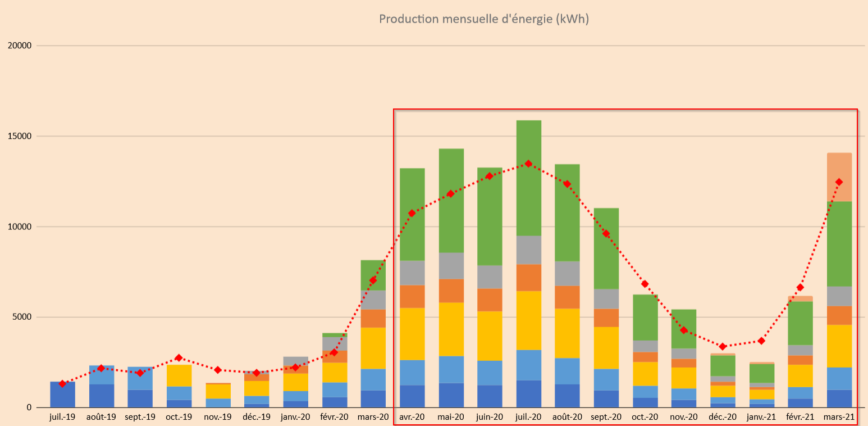Click the green segment of août-20 bar

pyautogui.click(x=568, y=212)
